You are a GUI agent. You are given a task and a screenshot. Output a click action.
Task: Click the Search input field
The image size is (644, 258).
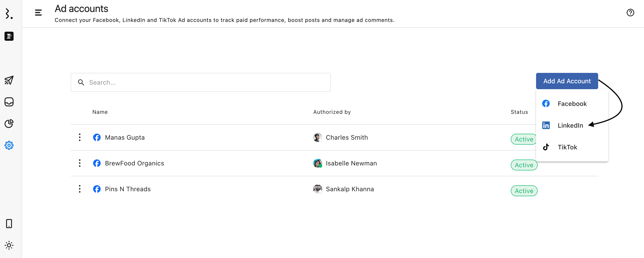[x=201, y=82]
